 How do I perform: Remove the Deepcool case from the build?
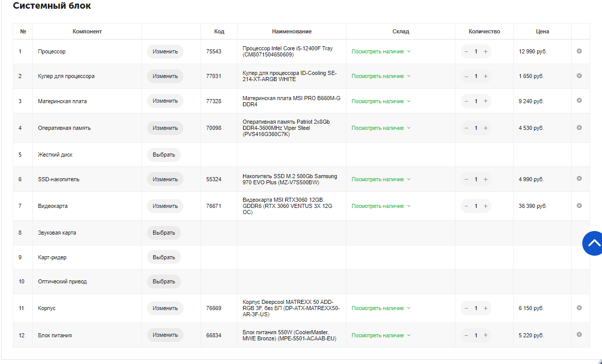coord(579,308)
